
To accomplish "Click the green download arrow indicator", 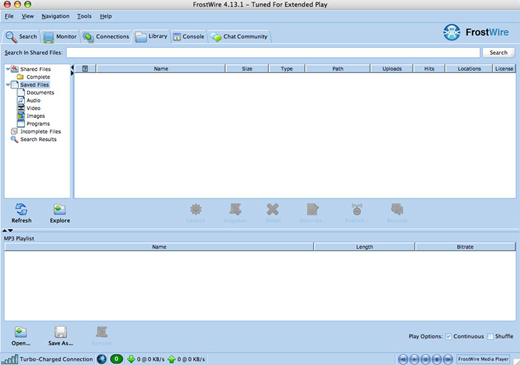I will [x=131, y=359].
